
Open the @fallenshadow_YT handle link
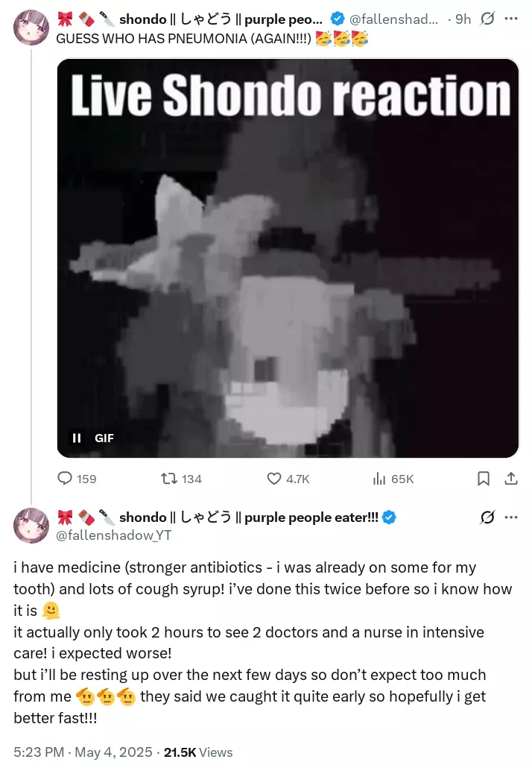coord(113,535)
